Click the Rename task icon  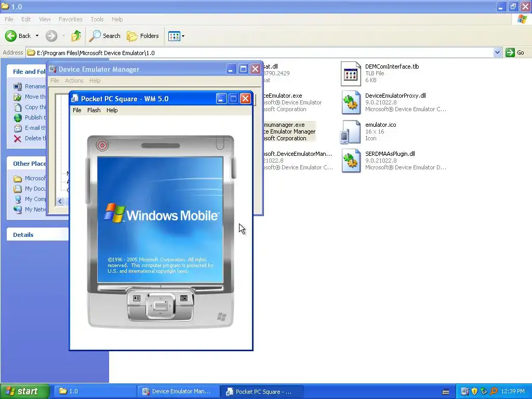tap(18, 87)
